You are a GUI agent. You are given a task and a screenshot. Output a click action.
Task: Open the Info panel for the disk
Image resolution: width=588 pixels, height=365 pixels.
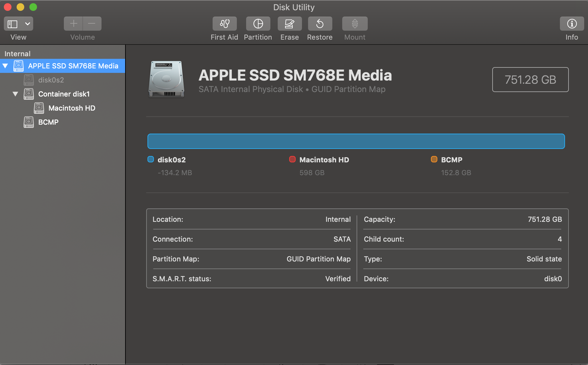click(571, 24)
